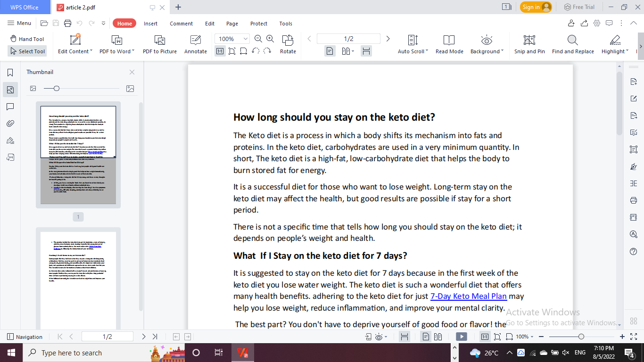
Task: Open the 7-Day Keto Meal Plan link
Action: point(468,296)
